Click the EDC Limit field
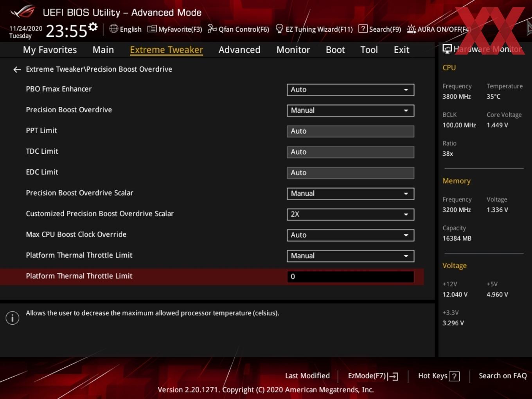This screenshot has width=532, height=399. pos(350,173)
